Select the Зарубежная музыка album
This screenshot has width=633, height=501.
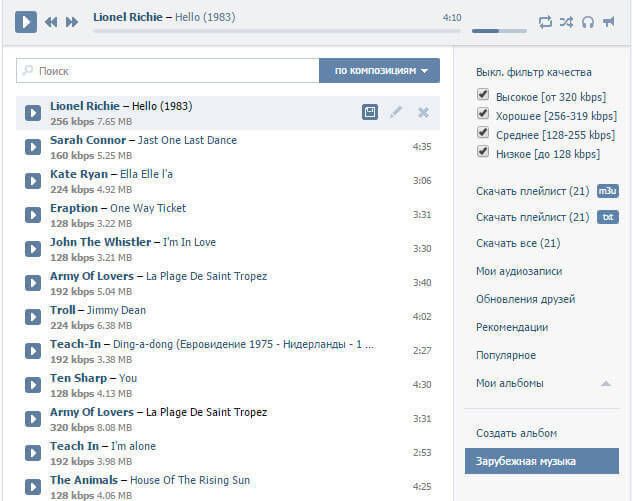click(x=542, y=461)
